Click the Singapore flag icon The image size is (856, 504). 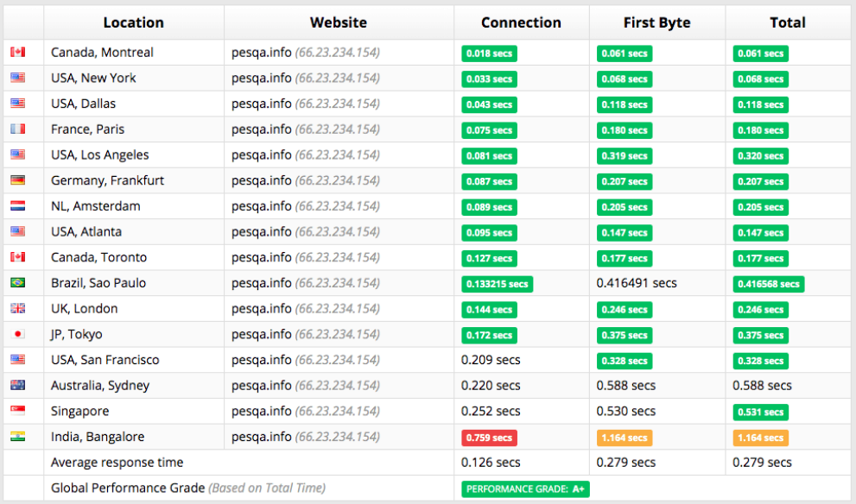[17, 411]
